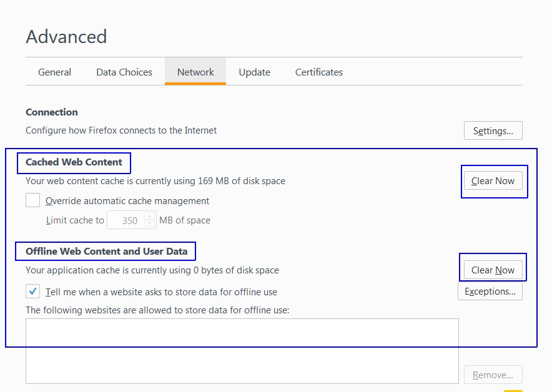552x392 pixels.
Task: Click text showing 169 MB cache usage
Action: 155,181
